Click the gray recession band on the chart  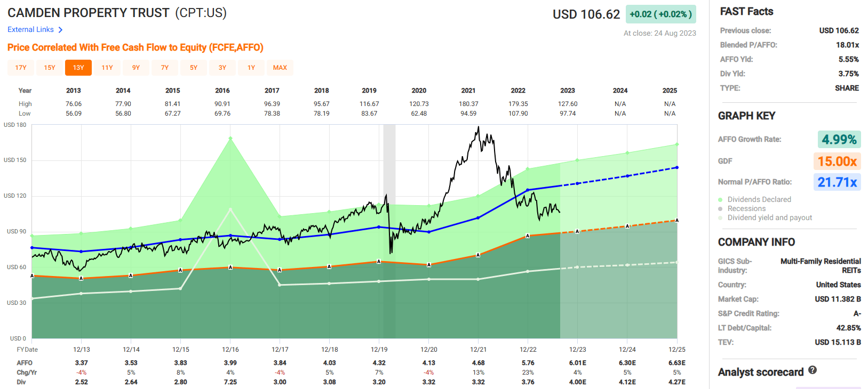point(389,231)
